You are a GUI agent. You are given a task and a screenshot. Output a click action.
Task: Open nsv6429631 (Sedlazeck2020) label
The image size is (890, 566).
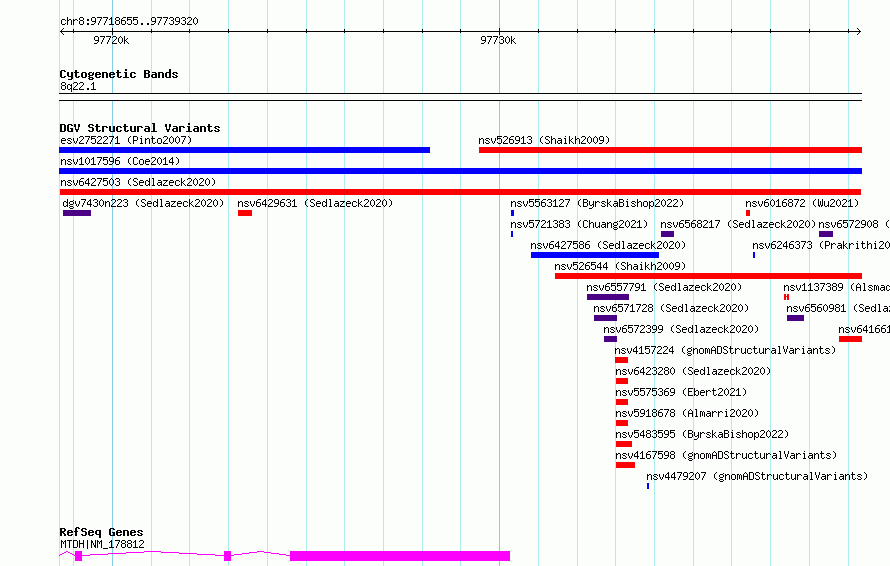coord(315,203)
